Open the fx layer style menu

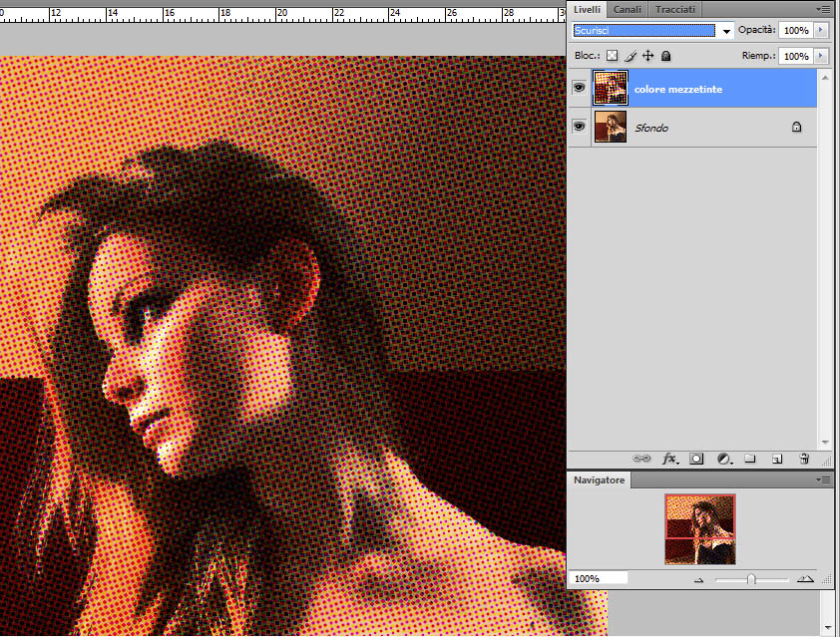point(669,459)
